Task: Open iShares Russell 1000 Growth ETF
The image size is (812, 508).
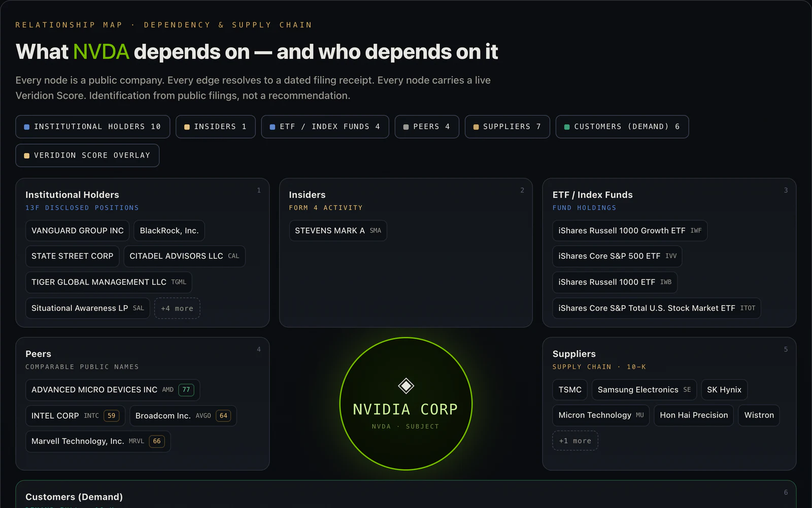Action: [630, 231]
